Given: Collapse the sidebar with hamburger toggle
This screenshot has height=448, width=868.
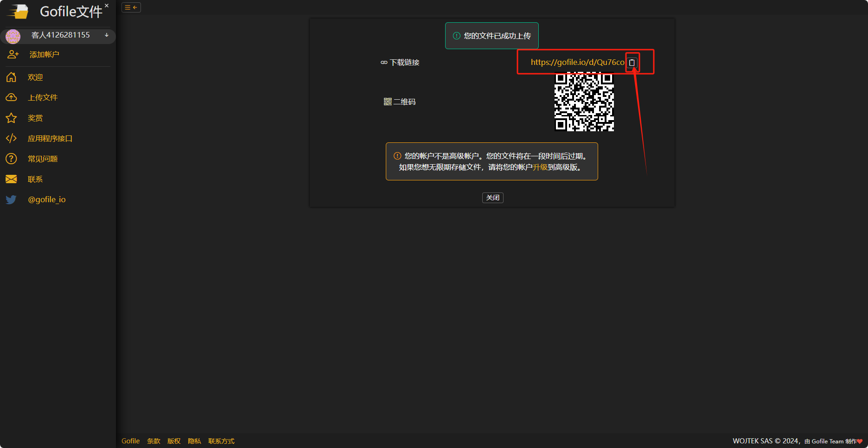Looking at the screenshot, I should (131, 7).
